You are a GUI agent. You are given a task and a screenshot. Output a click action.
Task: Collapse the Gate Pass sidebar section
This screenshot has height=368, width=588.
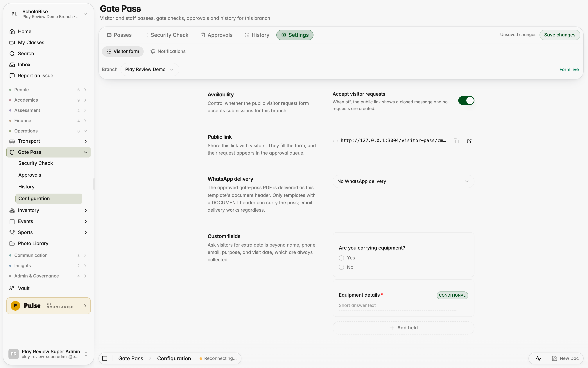[85, 152]
